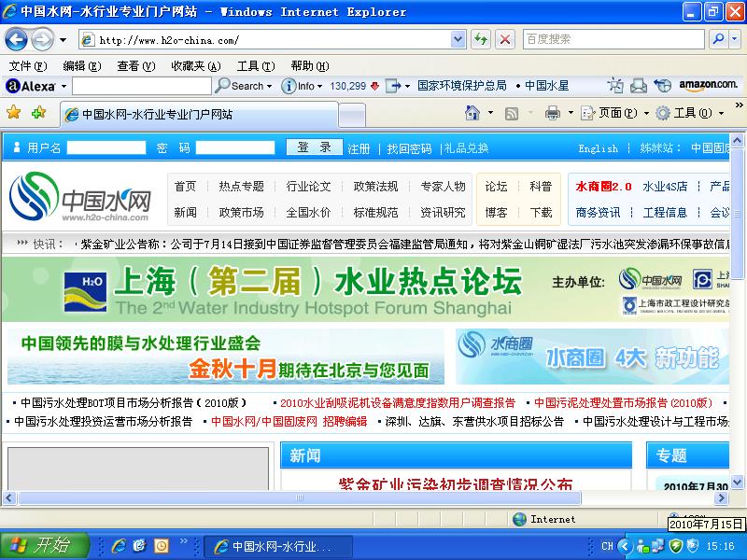Open a new blank tab
Viewport: 747px width, 560px height.
pyautogui.click(x=352, y=116)
